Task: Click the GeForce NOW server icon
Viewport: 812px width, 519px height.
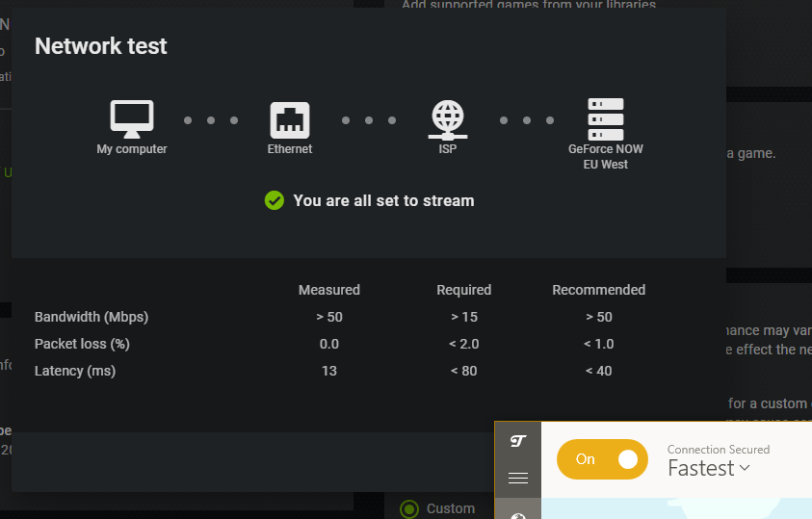Action: 605,118
